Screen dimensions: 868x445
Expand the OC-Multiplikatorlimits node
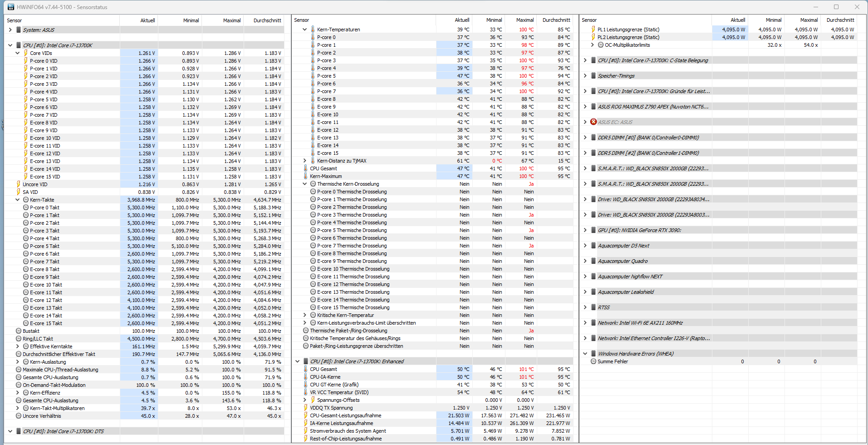[592, 45]
